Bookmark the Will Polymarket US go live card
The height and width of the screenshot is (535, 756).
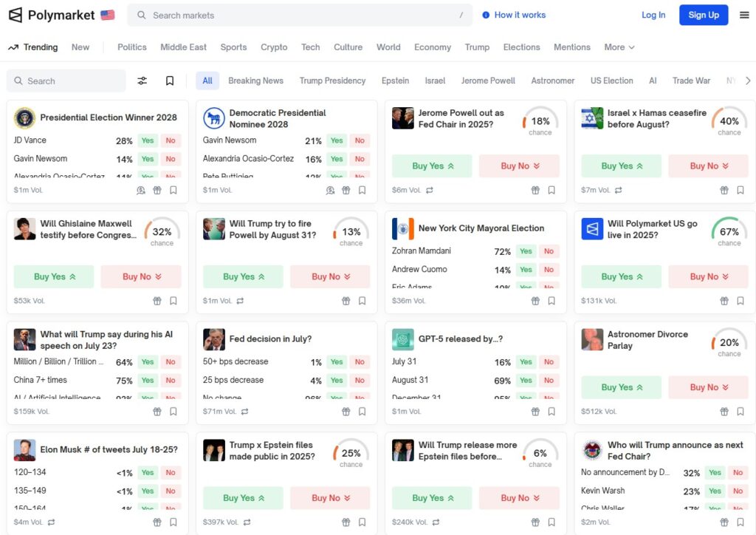pyautogui.click(x=740, y=301)
